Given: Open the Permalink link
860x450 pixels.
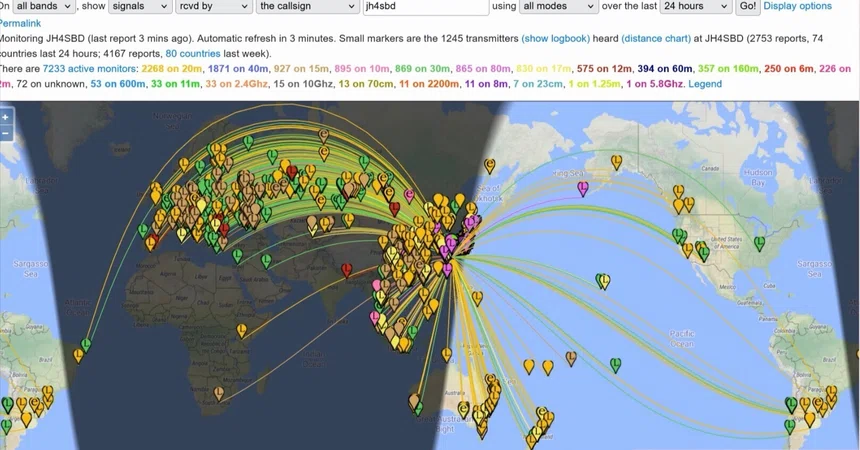Looking at the screenshot, I should pos(20,23).
